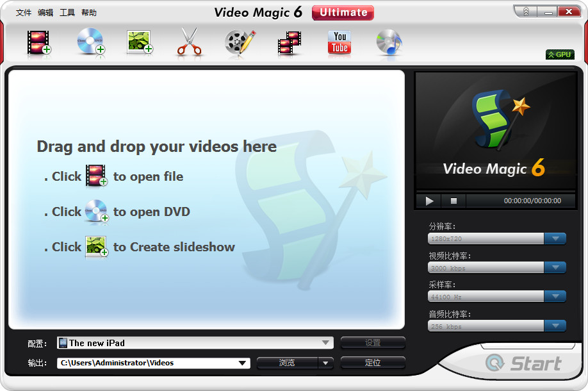Click the 定位 locate button
The height and width of the screenshot is (391, 588).
(x=373, y=363)
